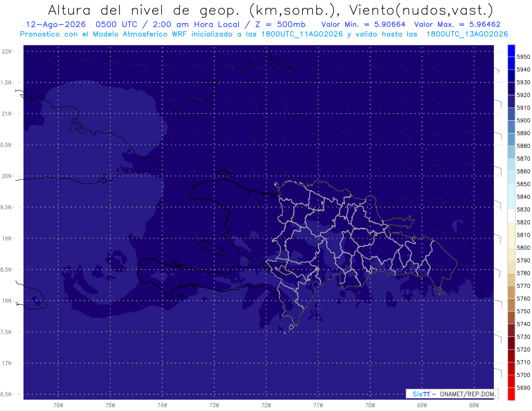Click the 22N latitude axis label
The image size is (532, 411).
coord(7,51)
